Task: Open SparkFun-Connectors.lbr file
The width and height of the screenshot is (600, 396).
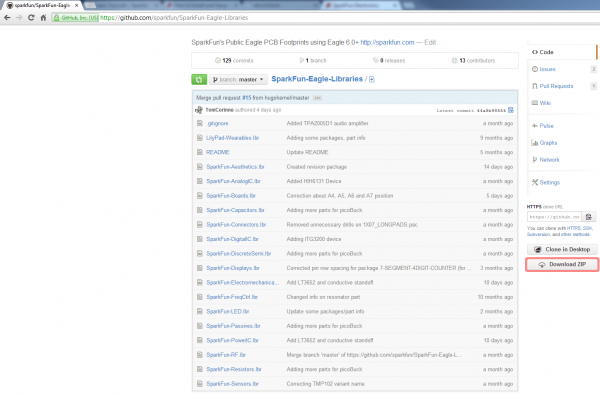Action: pyautogui.click(x=236, y=225)
